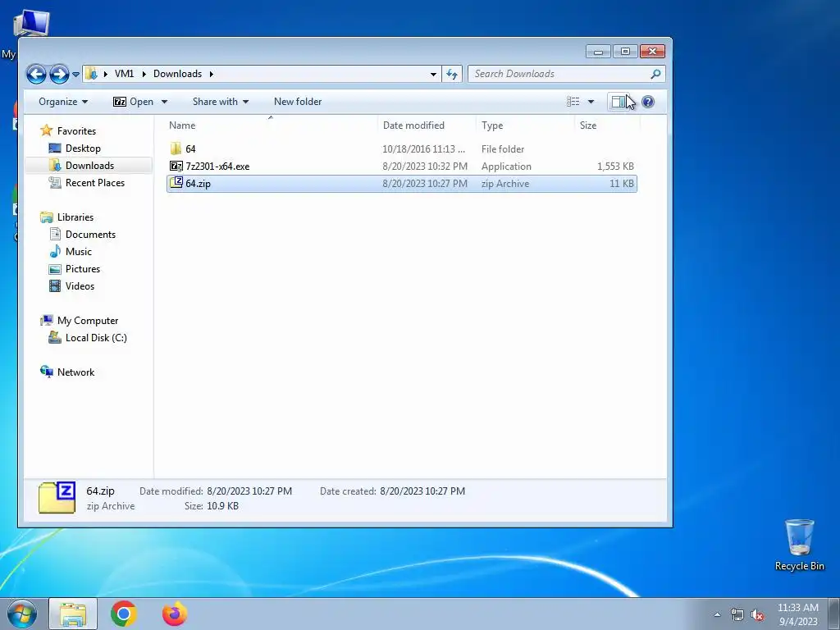Create a New folder
Screen dimensions: 840x630
pos(298,102)
